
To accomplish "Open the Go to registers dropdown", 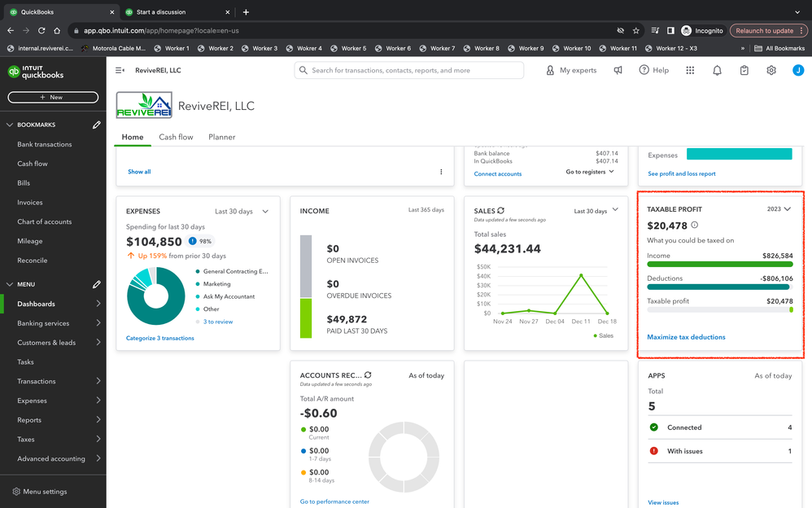I will (590, 172).
